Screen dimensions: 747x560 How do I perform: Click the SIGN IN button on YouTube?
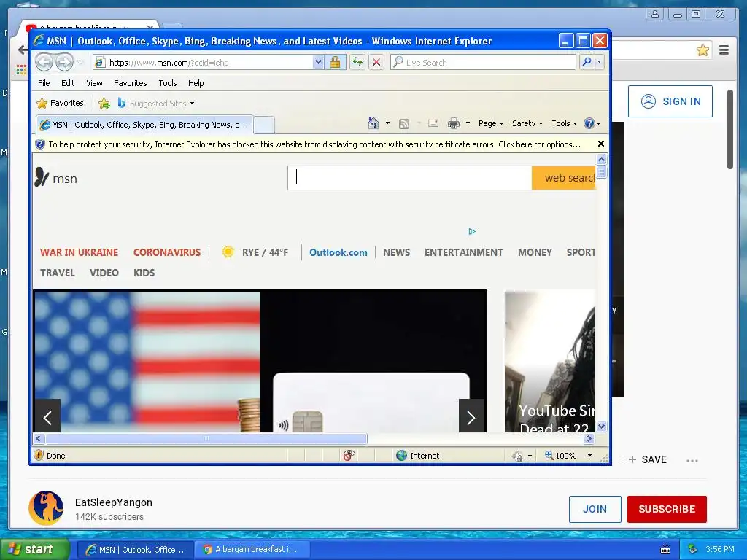click(x=670, y=101)
